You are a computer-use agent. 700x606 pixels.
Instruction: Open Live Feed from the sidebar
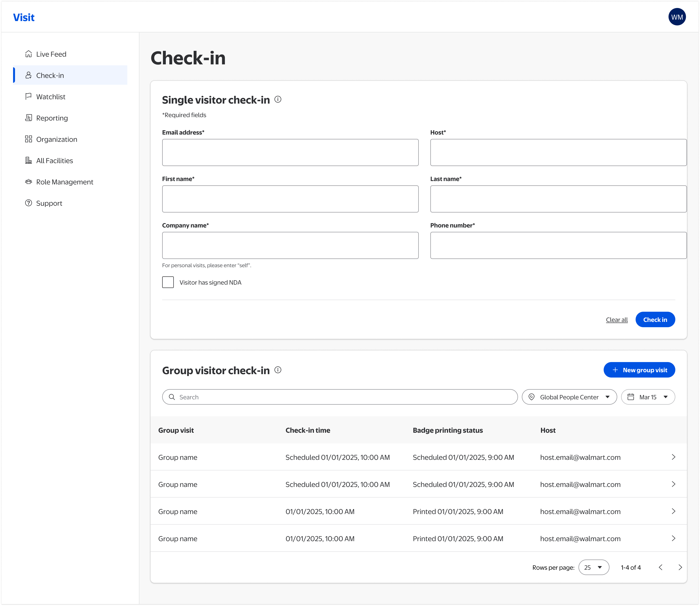click(x=70, y=54)
